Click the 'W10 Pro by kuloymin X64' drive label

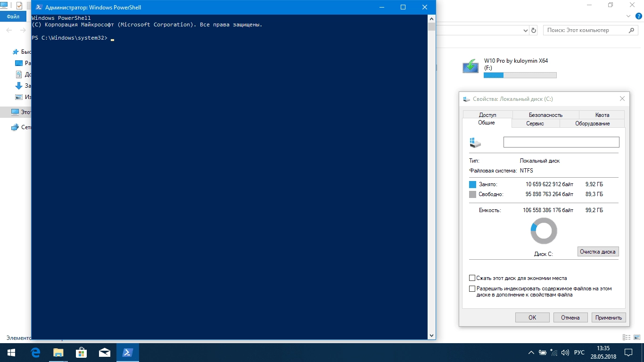516,61
